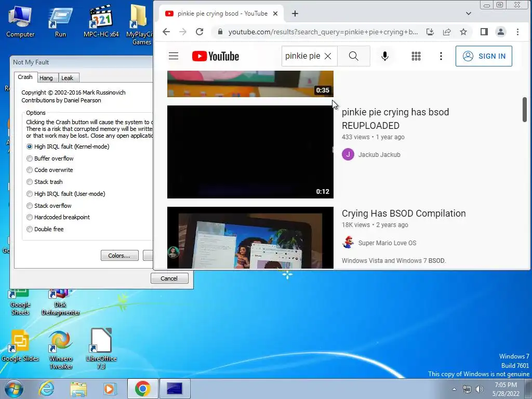The height and width of the screenshot is (399, 532).
Task: Click the Colors... button in Not My Fault
Action: pyautogui.click(x=119, y=256)
